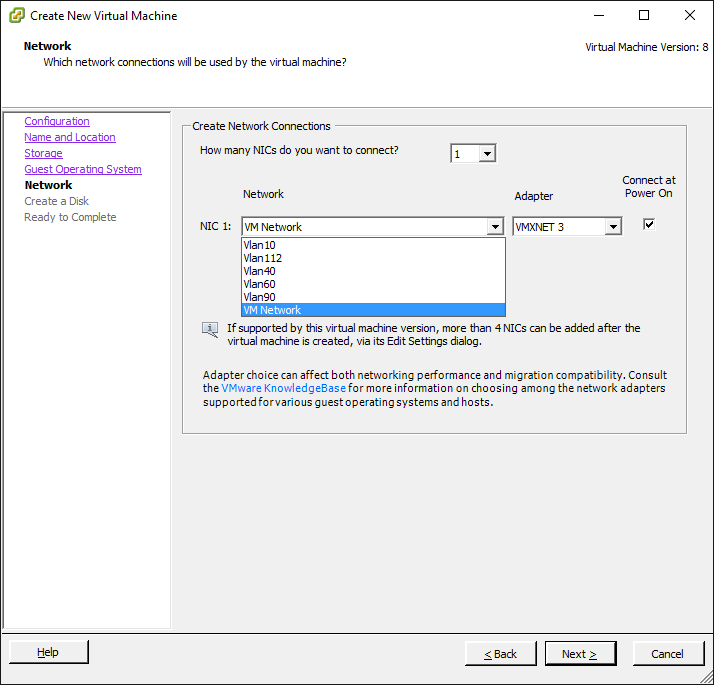The width and height of the screenshot is (714, 685).
Task: Collapse the NIC 1 network dropdown arrow
Action: [495, 226]
